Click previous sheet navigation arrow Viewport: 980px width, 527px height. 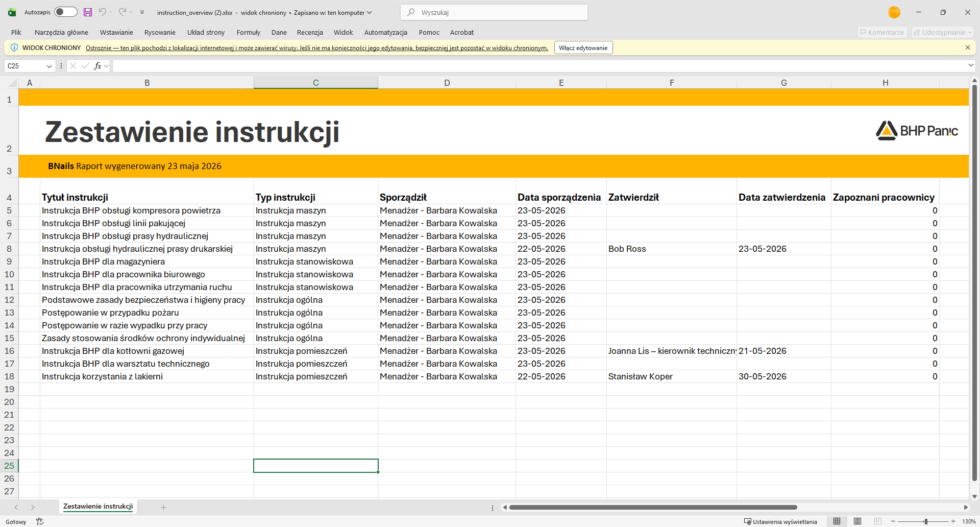16,507
